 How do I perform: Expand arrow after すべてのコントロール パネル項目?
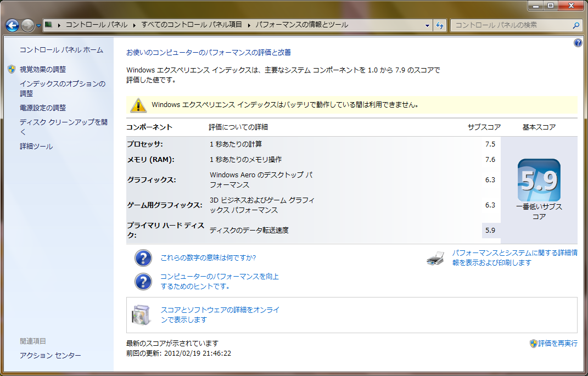[x=249, y=25]
